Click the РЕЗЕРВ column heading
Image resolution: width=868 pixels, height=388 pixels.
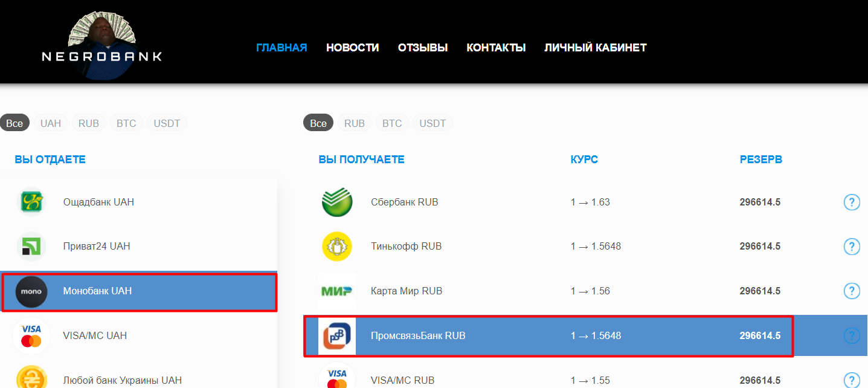(761, 160)
